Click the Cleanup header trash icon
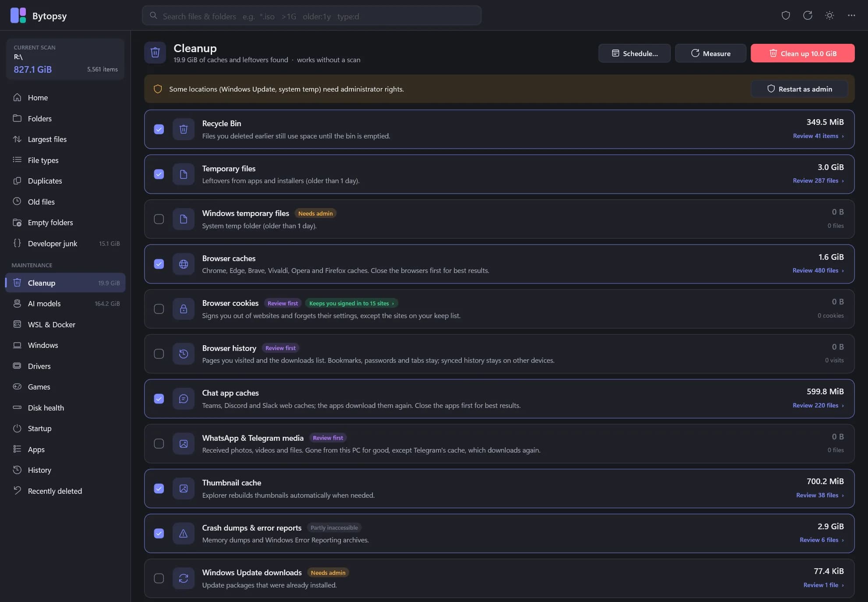The height and width of the screenshot is (602, 868). (155, 53)
